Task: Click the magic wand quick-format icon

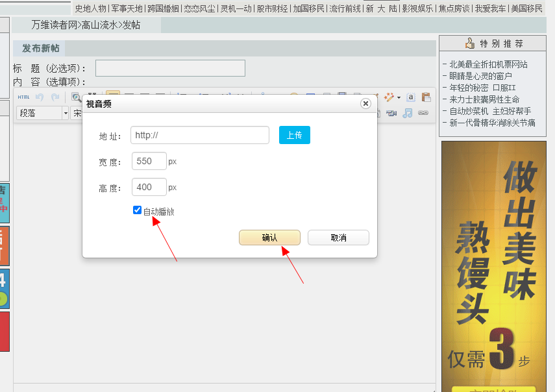Action: point(389,97)
